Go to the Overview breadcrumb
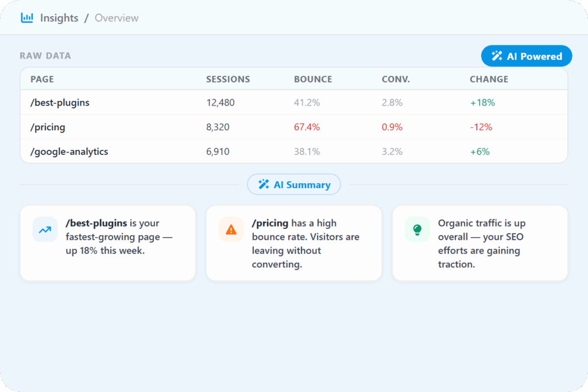588x392 pixels. point(117,18)
